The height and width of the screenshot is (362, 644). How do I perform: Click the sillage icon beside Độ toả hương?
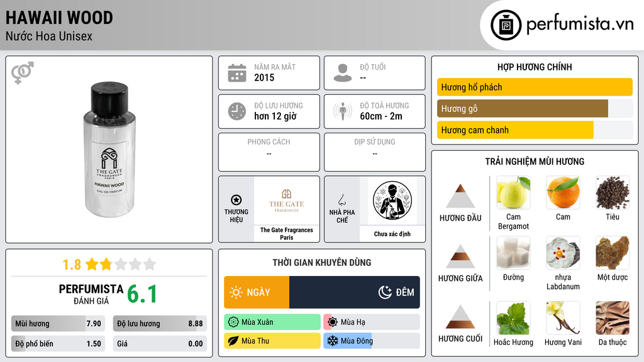pos(343,111)
